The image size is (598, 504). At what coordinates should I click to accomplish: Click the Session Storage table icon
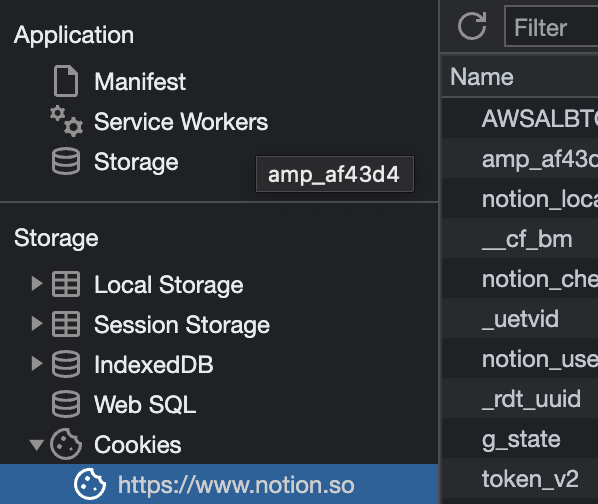pyautogui.click(x=66, y=324)
